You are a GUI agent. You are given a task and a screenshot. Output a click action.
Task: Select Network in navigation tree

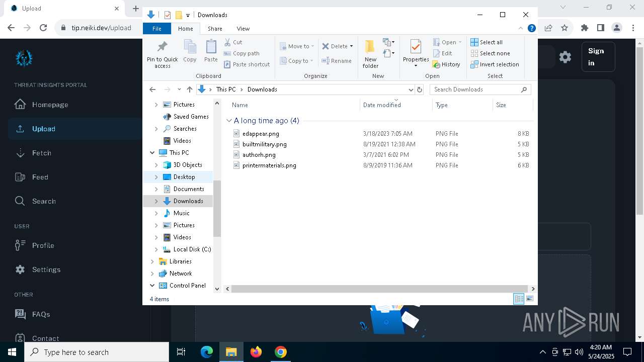[x=181, y=274]
